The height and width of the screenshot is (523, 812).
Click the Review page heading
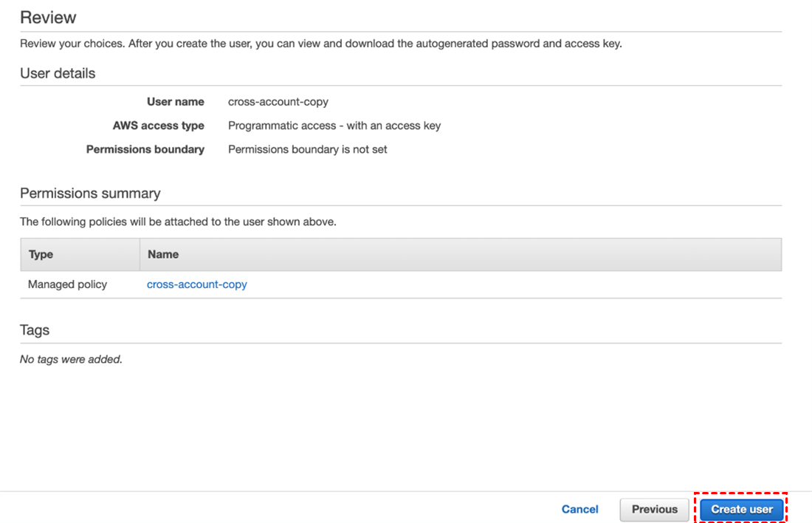pyautogui.click(x=48, y=18)
